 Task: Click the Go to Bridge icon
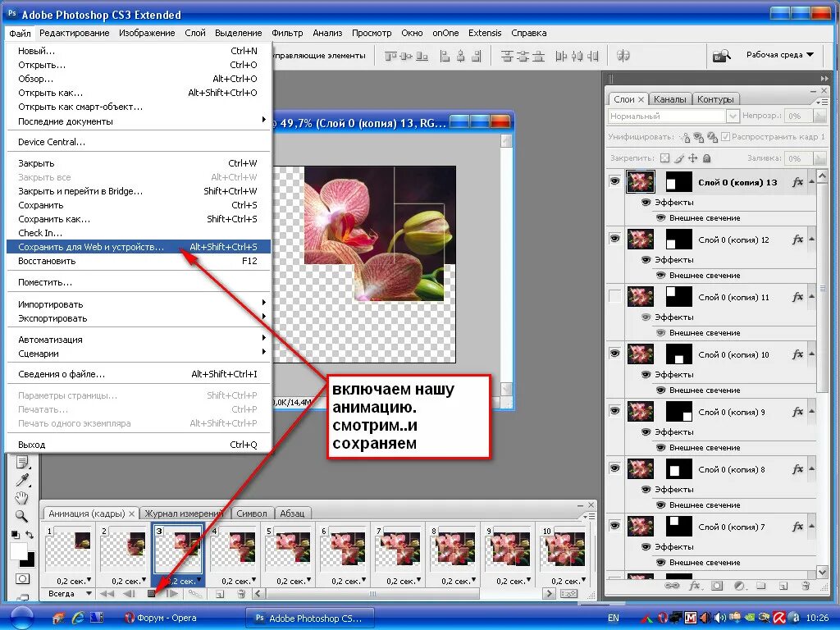[x=722, y=55]
